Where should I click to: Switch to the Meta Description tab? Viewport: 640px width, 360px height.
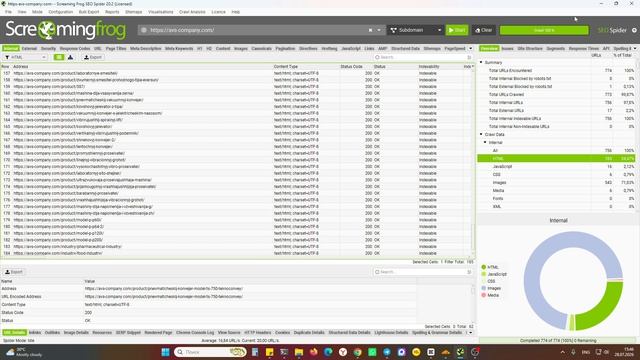point(146,49)
